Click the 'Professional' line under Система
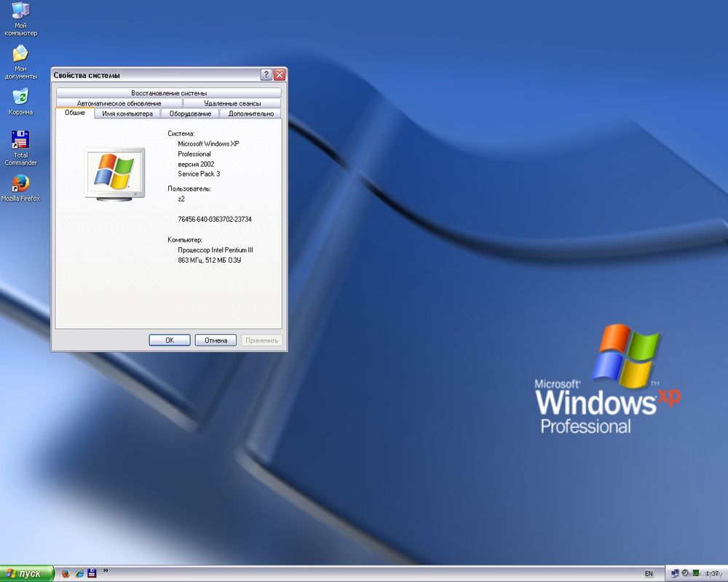 point(194,154)
